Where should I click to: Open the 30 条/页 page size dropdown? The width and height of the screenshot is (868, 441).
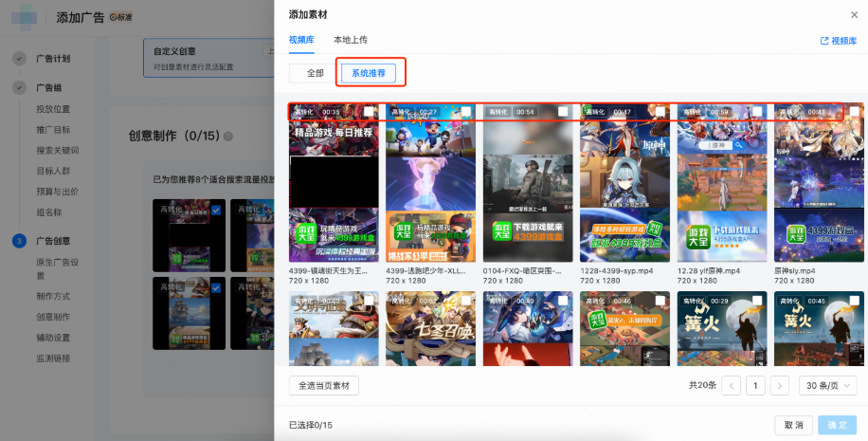pos(827,386)
